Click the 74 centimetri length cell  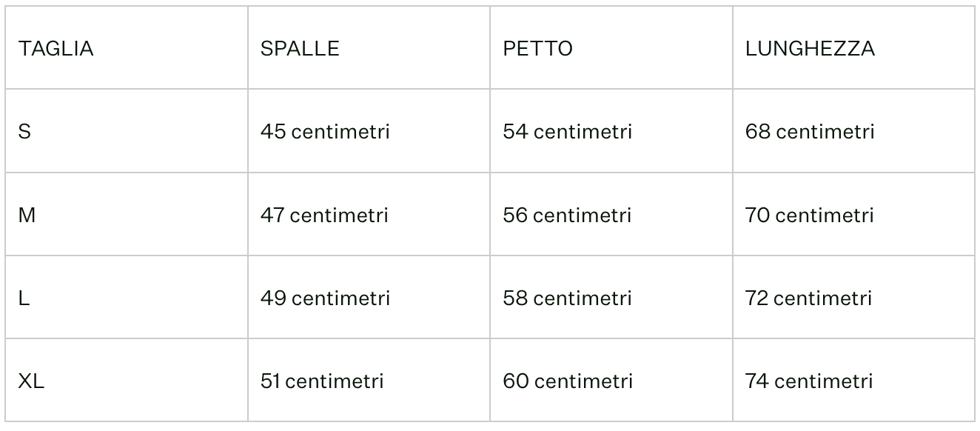pyautogui.click(x=809, y=381)
